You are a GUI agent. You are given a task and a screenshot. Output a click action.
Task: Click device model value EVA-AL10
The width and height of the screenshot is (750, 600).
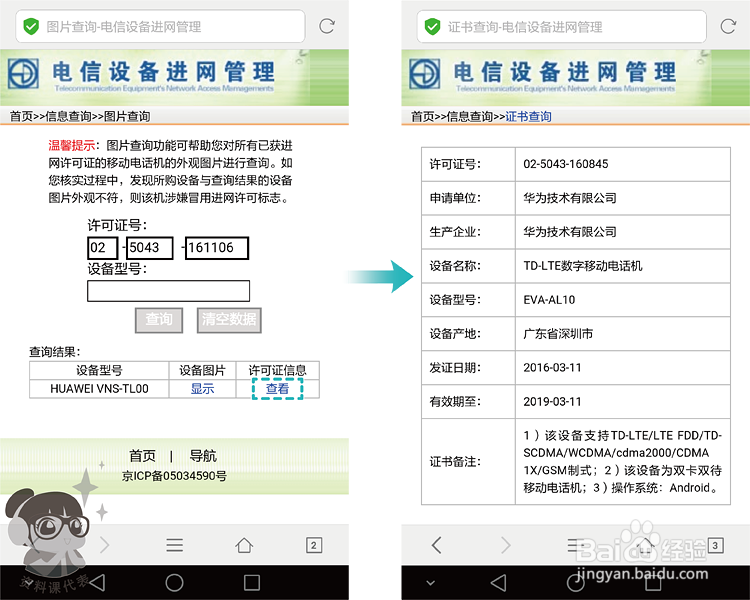pyautogui.click(x=549, y=300)
